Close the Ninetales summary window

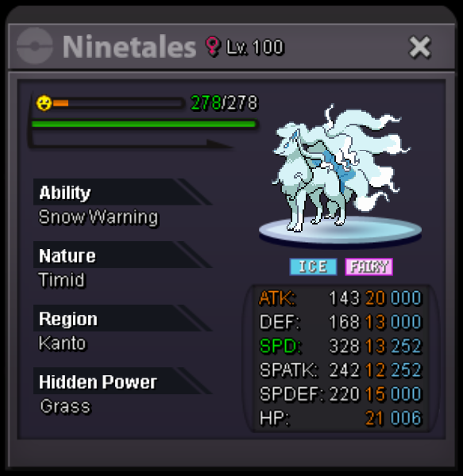point(420,47)
